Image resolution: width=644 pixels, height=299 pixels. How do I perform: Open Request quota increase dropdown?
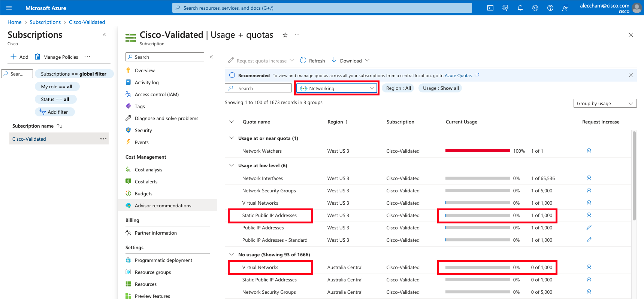(x=261, y=61)
